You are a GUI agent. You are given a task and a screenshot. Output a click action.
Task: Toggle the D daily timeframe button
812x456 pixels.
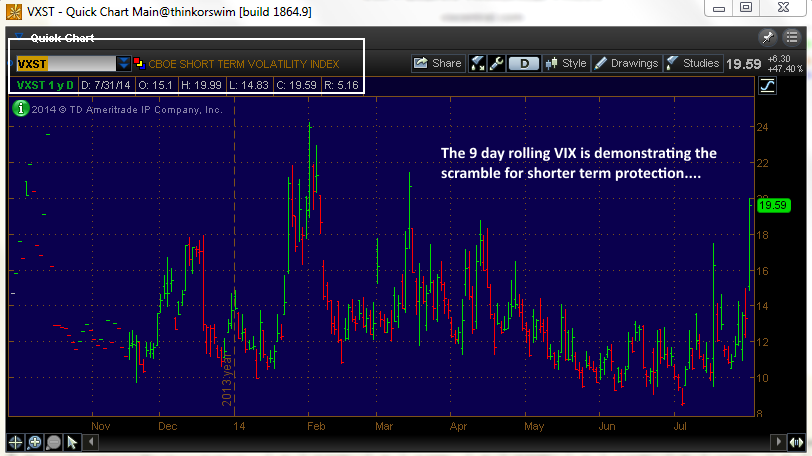pyautogui.click(x=524, y=63)
